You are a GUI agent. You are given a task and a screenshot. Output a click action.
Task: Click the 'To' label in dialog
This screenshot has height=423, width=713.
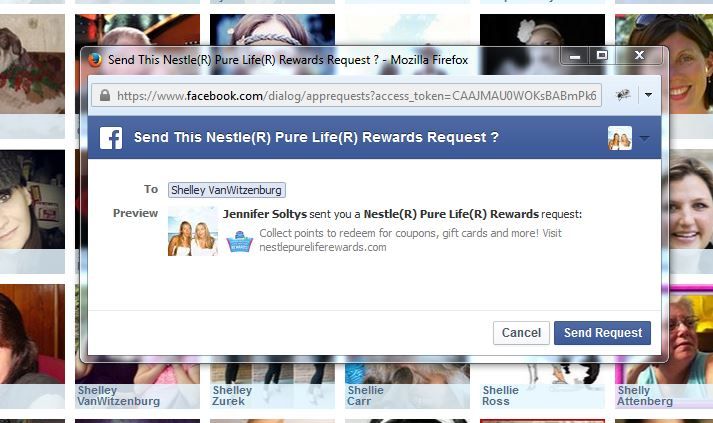[x=151, y=189]
